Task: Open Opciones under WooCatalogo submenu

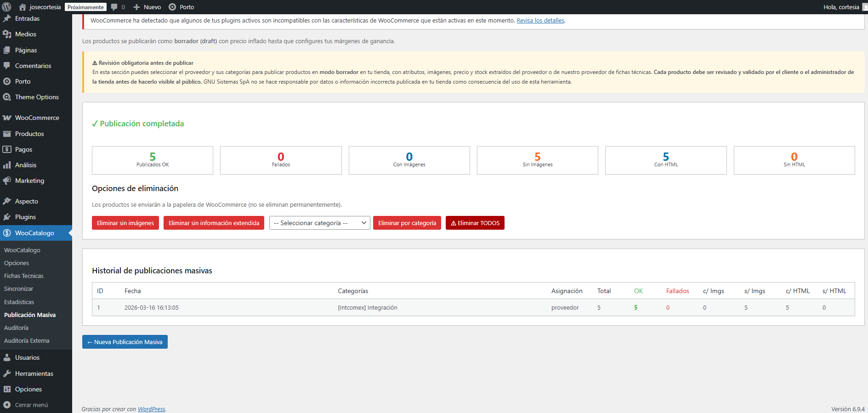Action: pos(17,263)
